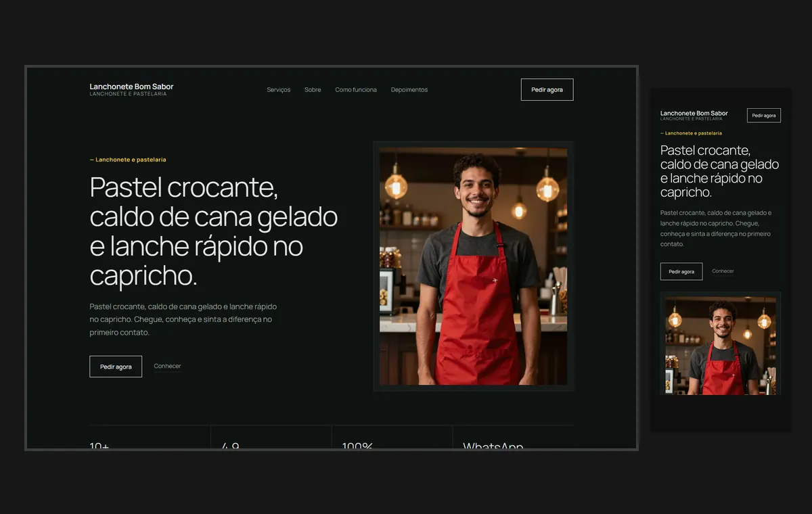Click the large desktop hero photo of the attendant
The height and width of the screenshot is (514, 812).
pos(474,266)
